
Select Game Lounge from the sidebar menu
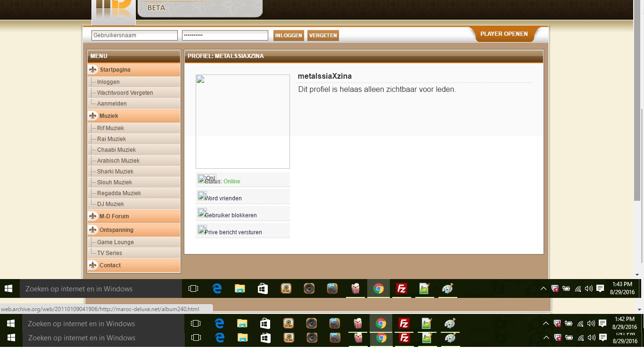tap(116, 242)
